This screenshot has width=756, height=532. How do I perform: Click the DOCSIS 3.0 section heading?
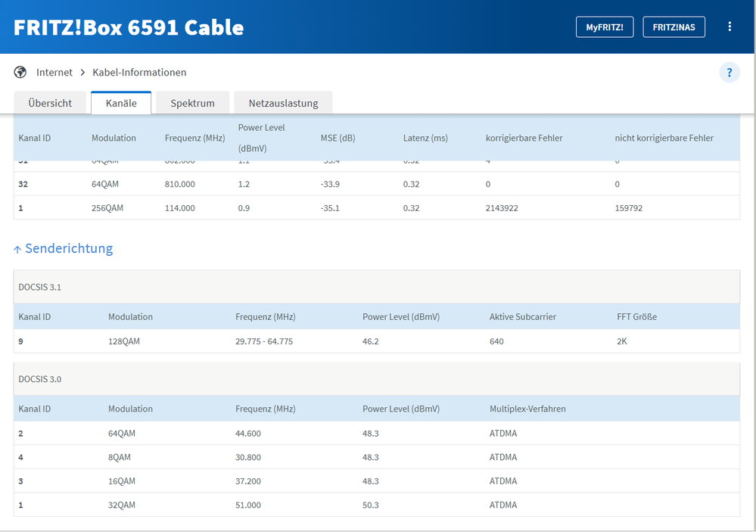(40, 379)
